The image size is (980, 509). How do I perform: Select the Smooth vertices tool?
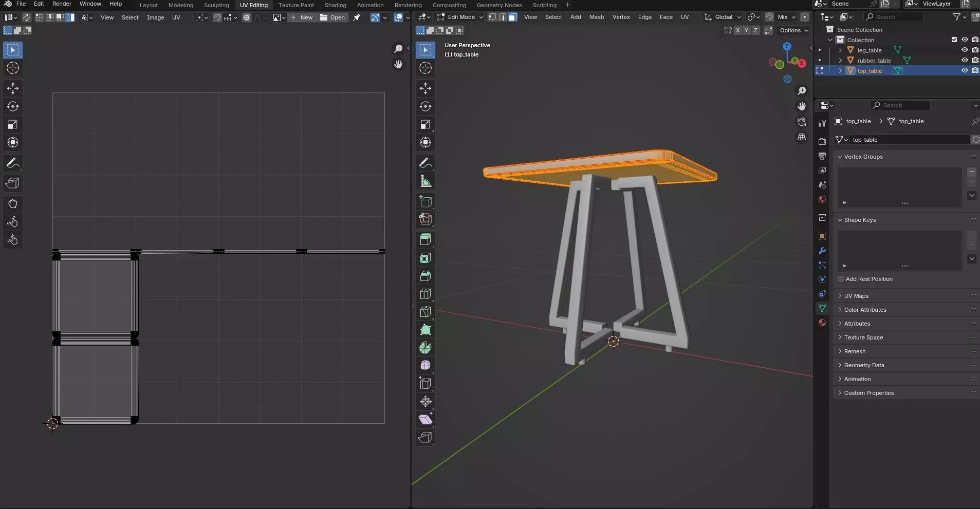tap(426, 365)
